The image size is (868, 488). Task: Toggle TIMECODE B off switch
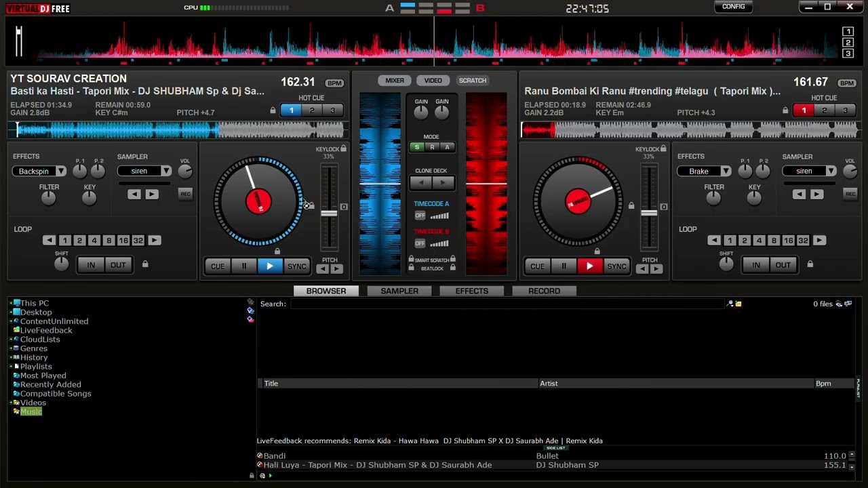(420, 243)
